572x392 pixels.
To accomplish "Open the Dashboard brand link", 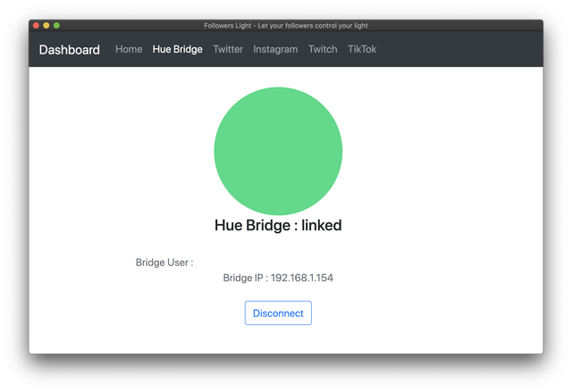I will (70, 49).
